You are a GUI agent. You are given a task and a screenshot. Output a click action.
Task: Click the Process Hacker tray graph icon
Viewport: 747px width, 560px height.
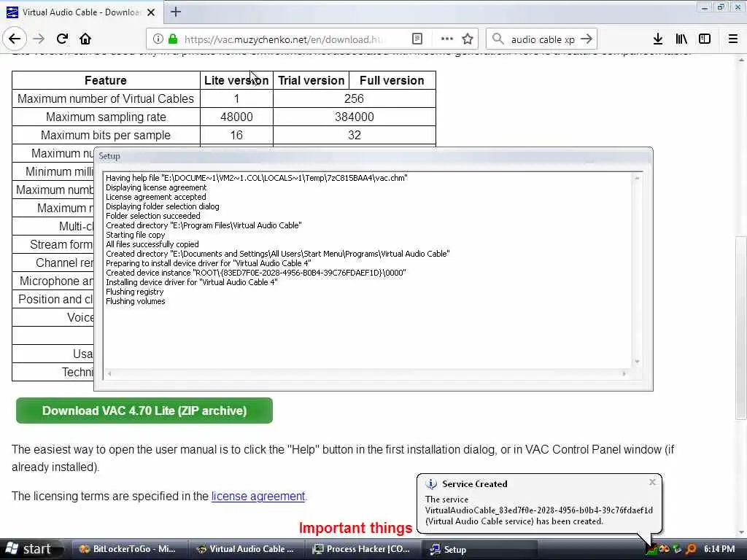651,550
